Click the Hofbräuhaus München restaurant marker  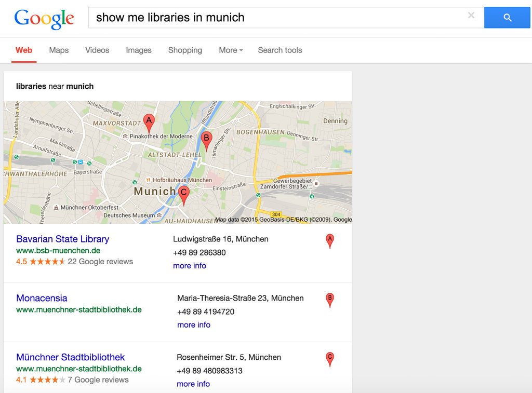point(148,180)
